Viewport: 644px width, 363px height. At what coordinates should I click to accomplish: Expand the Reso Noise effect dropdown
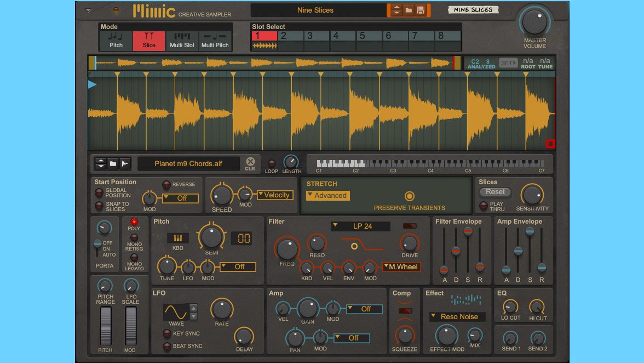click(458, 316)
